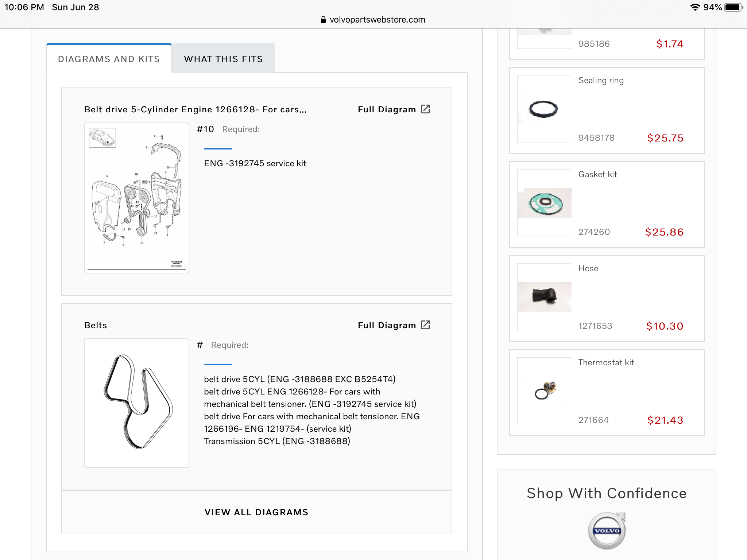This screenshot has height=560, width=747.
Task: Tap the lock icon in address bar
Action: tap(323, 20)
